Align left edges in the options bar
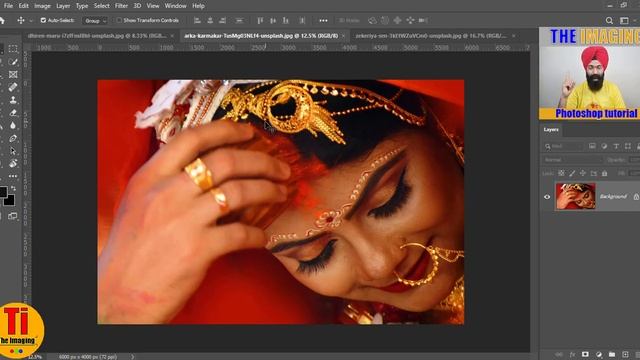This screenshot has width=640, height=360. (x=197, y=20)
